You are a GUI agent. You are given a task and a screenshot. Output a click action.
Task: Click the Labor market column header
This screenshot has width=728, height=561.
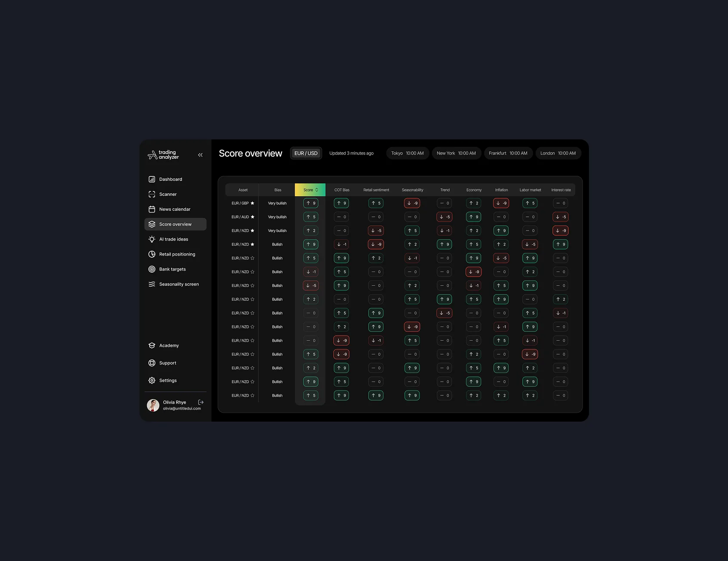(x=531, y=190)
